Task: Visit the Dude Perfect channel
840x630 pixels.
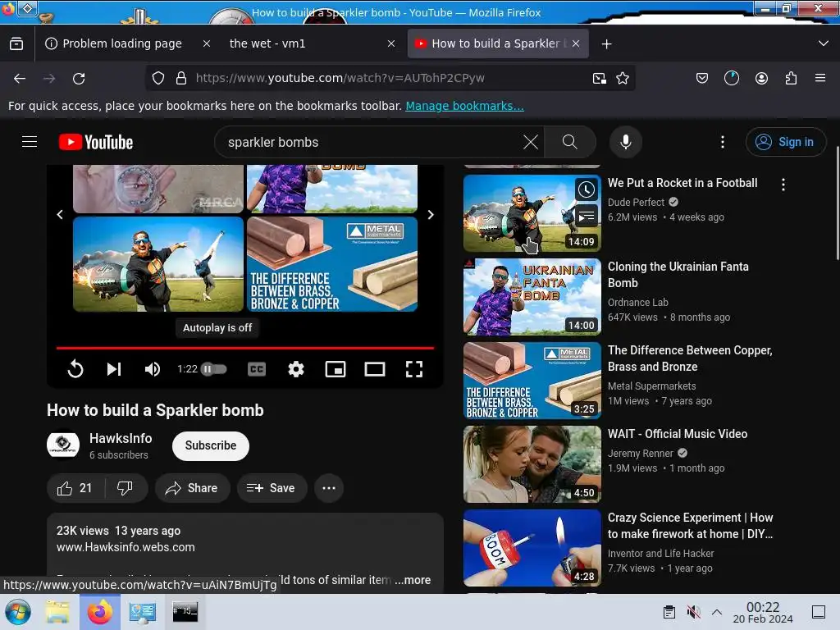Action: (x=636, y=203)
